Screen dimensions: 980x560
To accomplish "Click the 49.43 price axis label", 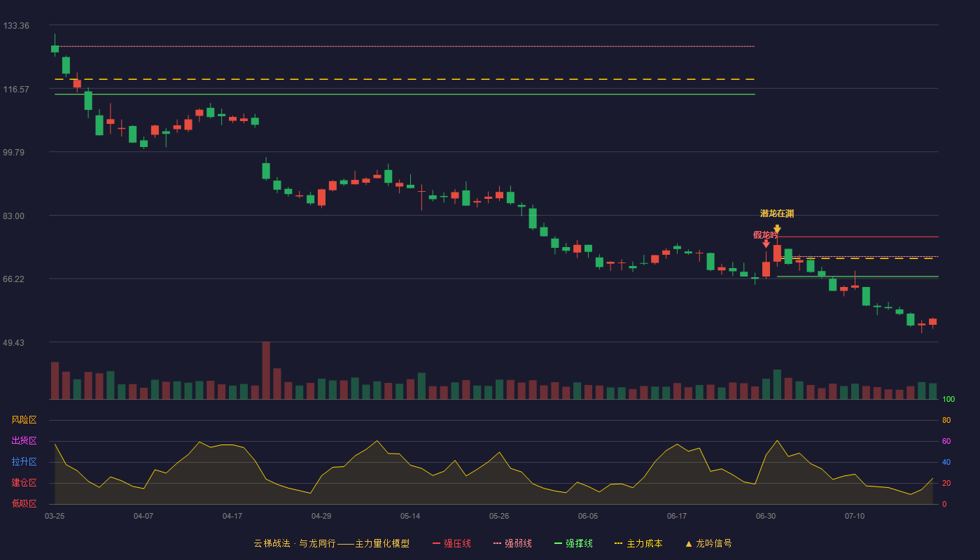I will [x=14, y=343].
